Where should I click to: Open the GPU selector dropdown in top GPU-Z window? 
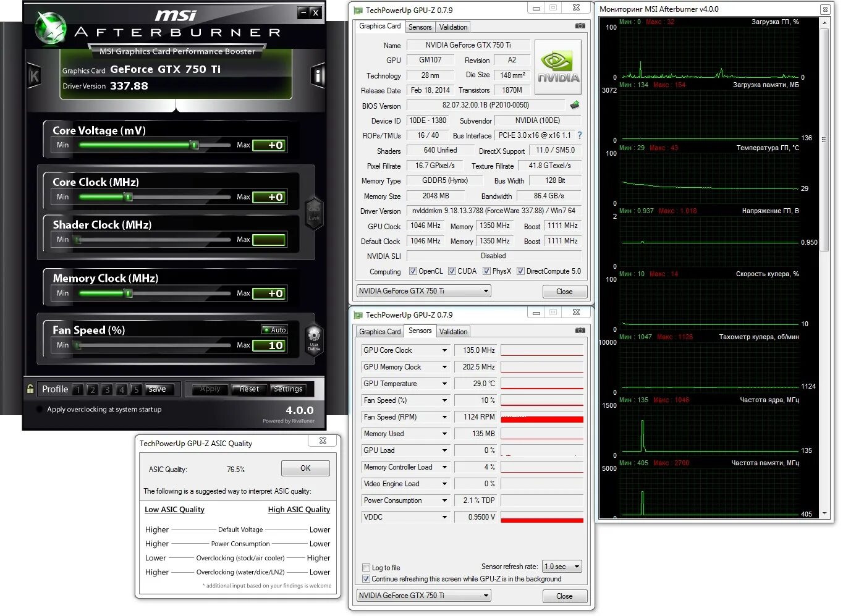click(x=423, y=290)
